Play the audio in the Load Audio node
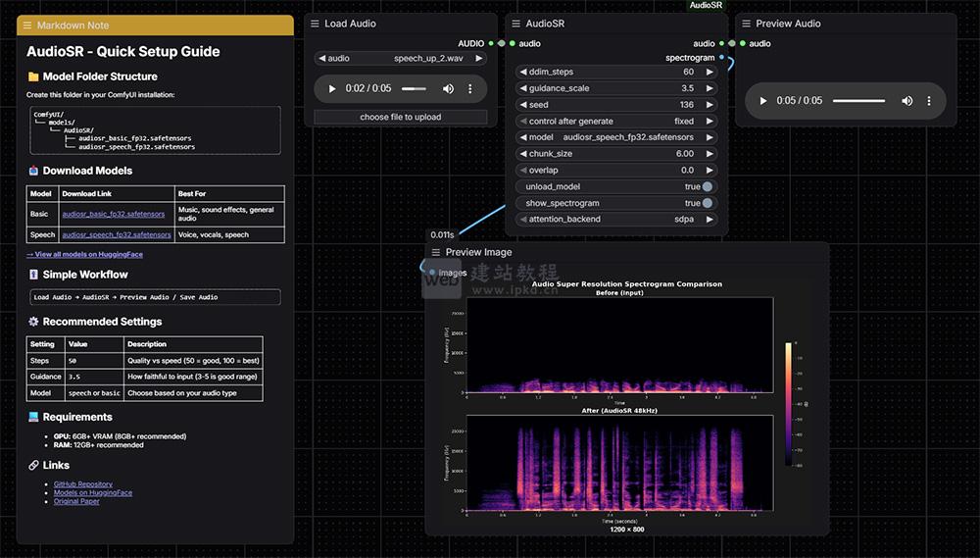 coord(332,88)
